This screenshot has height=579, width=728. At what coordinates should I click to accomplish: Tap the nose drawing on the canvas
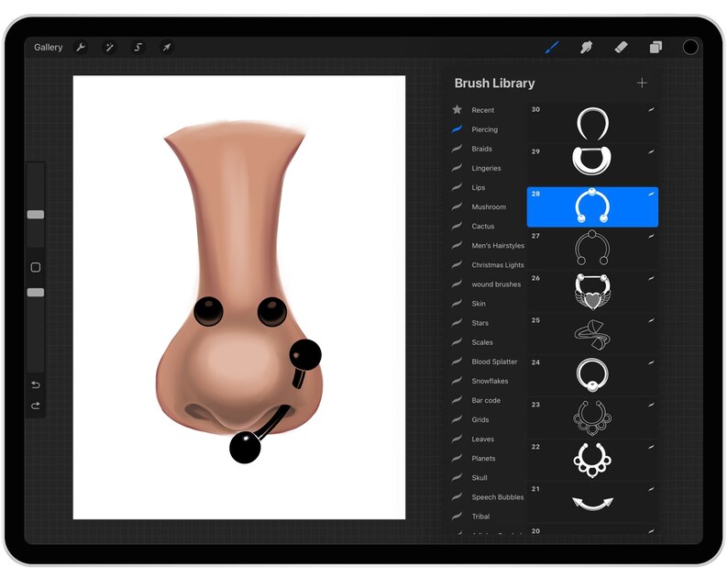pyautogui.click(x=239, y=292)
